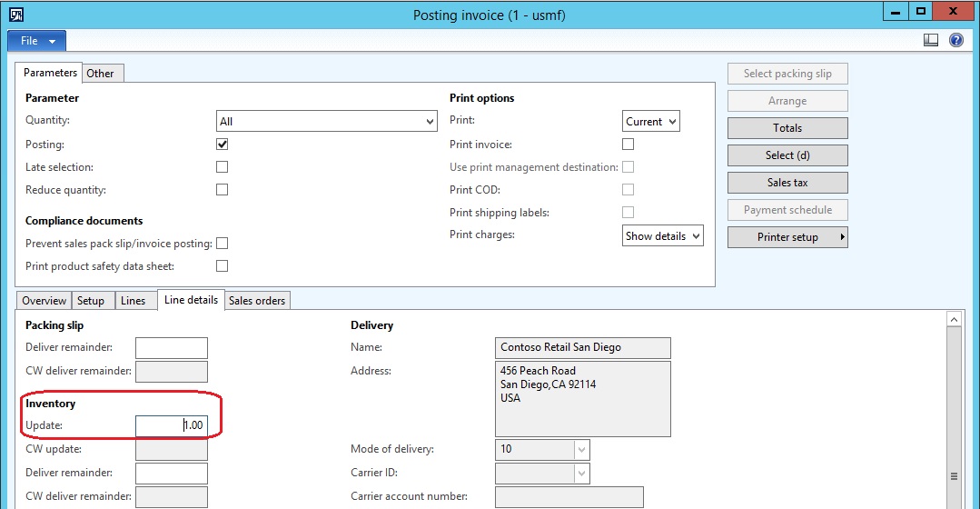The image size is (980, 509).
Task: Expand Print charges Show details dropdown
Action: [x=695, y=236]
